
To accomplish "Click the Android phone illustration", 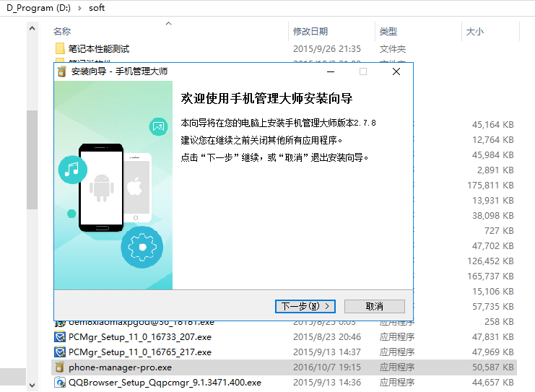I will (101, 187).
